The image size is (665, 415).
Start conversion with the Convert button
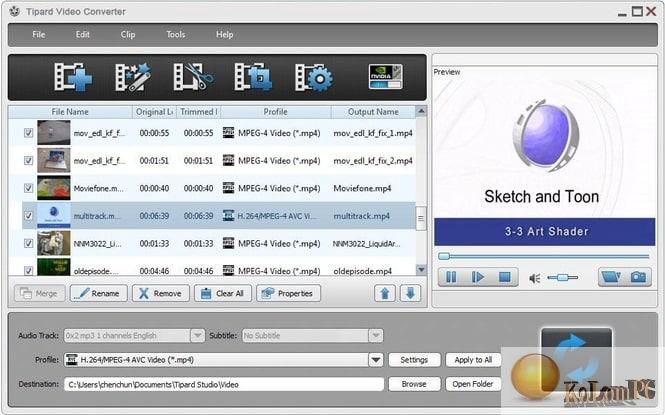coord(576,359)
